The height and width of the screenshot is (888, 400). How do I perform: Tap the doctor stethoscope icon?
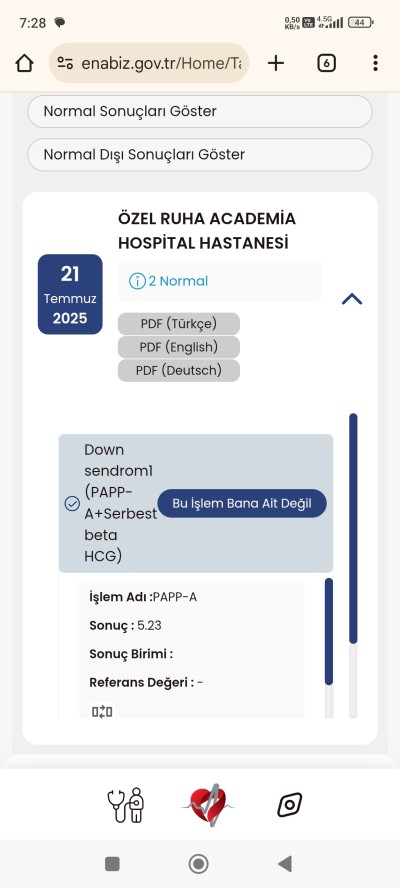click(126, 805)
